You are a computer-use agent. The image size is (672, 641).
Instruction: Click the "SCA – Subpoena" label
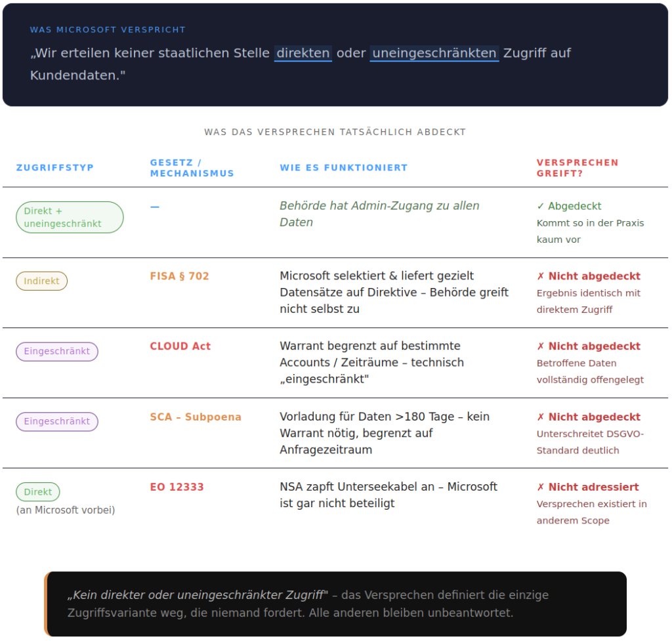196,417
